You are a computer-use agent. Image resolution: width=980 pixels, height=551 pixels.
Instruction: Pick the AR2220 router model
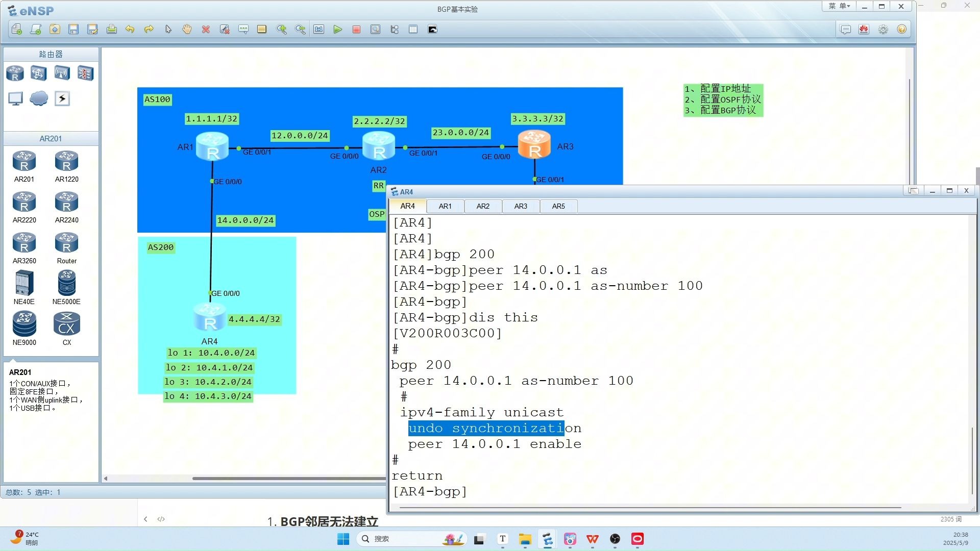(x=24, y=207)
